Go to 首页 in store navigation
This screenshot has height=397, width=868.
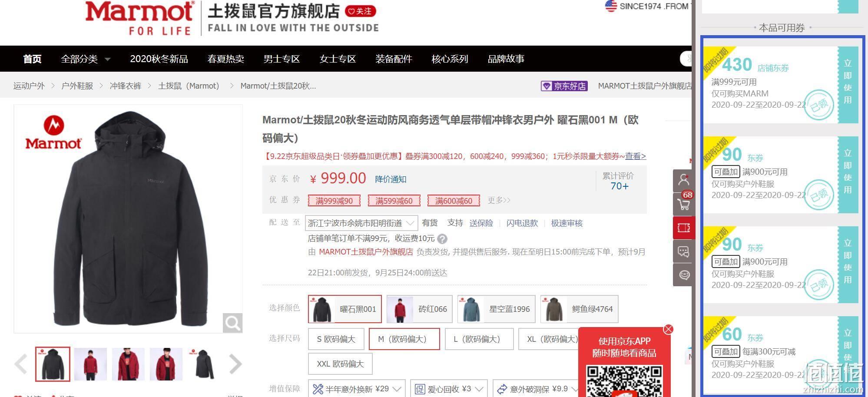pos(32,59)
